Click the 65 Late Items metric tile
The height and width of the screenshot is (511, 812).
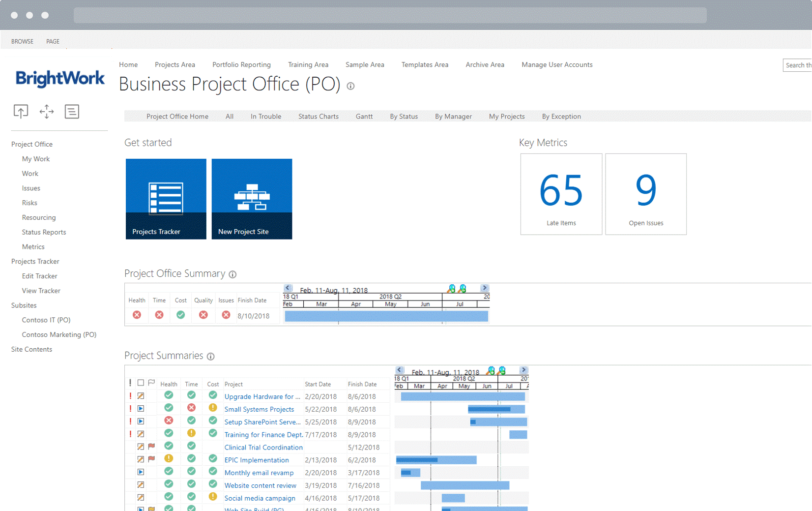(561, 194)
